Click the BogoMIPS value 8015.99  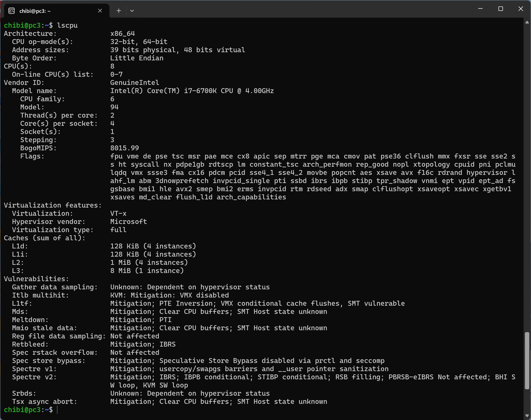click(125, 148)
